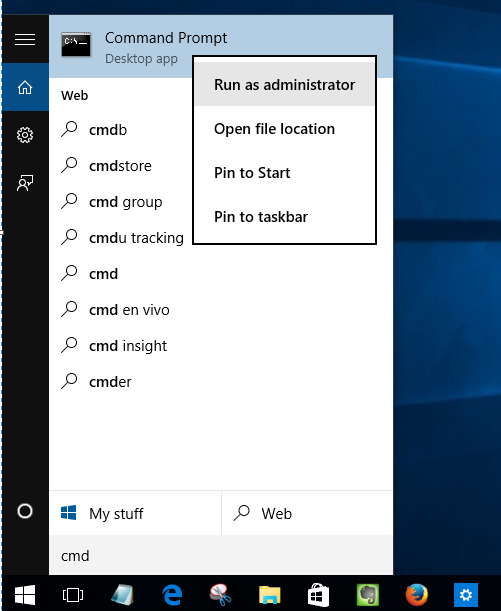Select Pin to taskbar
The image size is (501, 611).
284,217
